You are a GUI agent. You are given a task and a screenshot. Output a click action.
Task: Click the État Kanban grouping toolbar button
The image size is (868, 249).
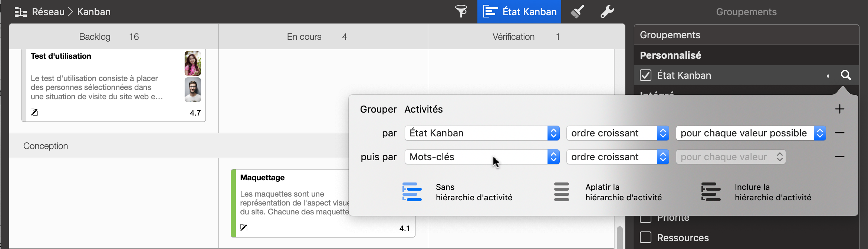tap(519, 12)
